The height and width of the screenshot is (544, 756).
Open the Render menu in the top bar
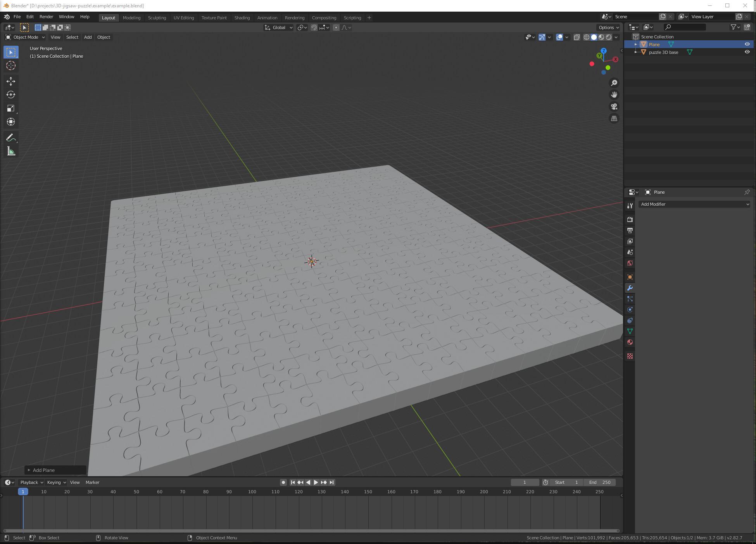(x=46, y=17)
